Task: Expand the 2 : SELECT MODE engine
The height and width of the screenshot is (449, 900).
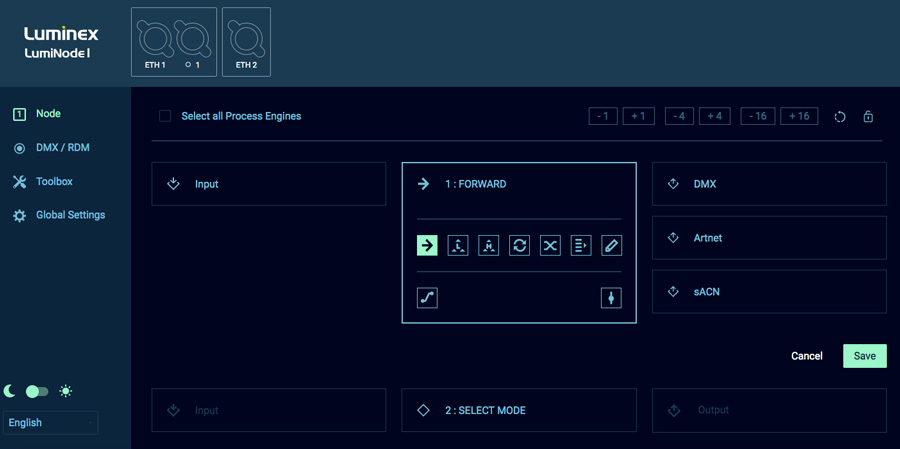Action: (x=518, y=410)
